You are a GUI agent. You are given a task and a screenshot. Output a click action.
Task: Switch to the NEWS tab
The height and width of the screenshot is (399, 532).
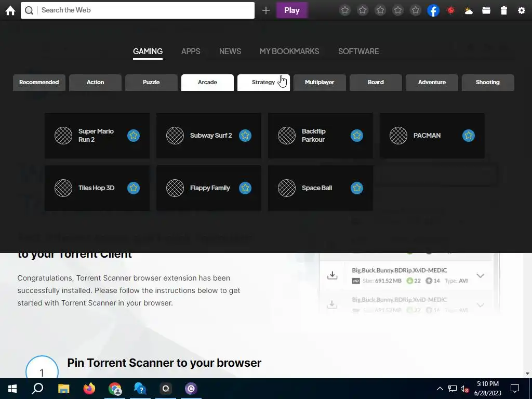(x=230, y=51)
